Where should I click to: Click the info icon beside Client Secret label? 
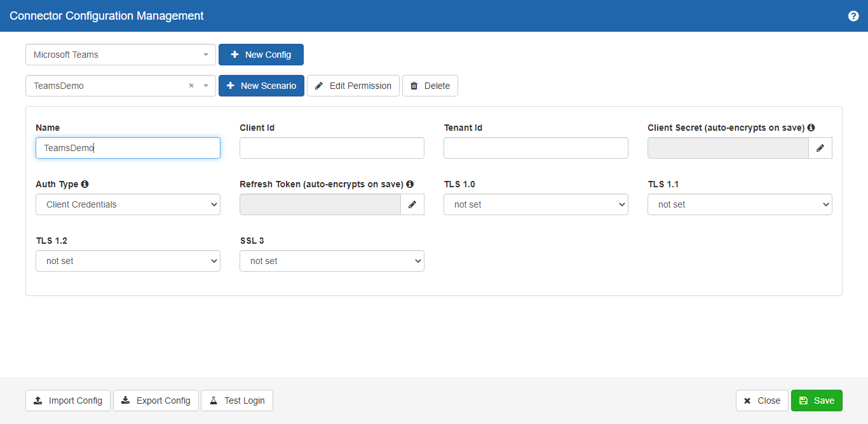[811, 127]
